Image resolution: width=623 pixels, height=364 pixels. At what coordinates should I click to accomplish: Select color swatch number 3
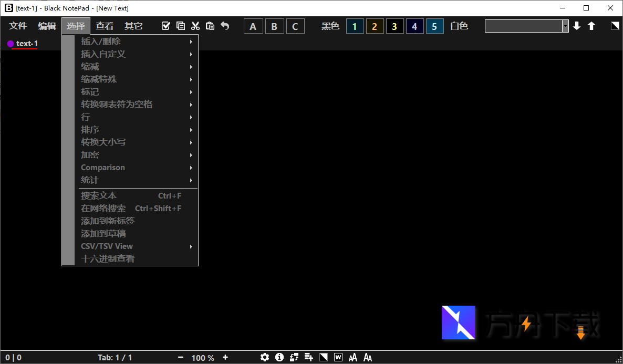coord(394,25)
